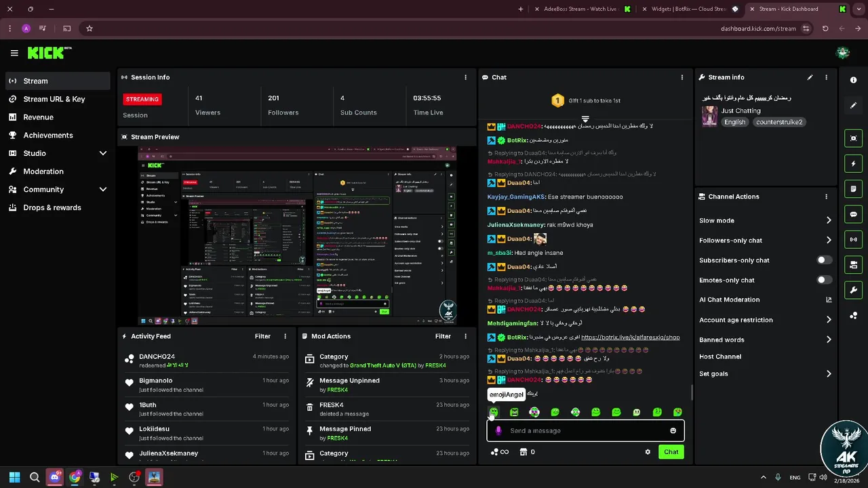
Task: Open OBS Studio from the taskbar
Action: 134,477
